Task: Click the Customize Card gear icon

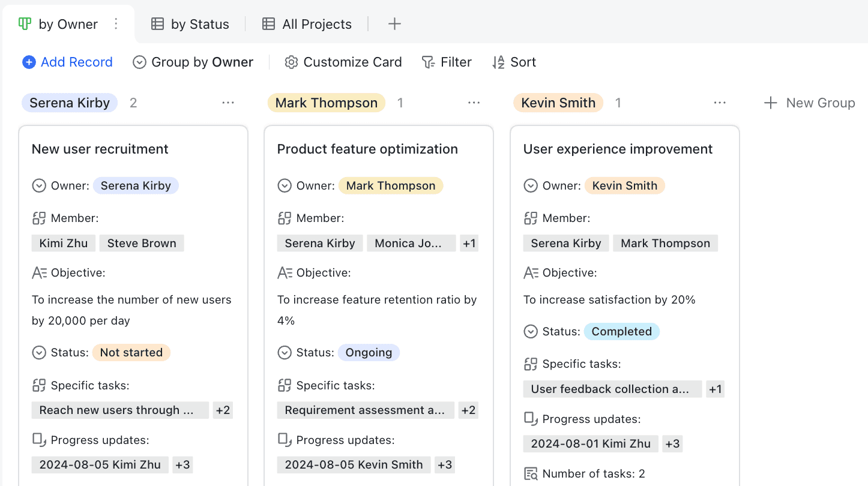Action: click(x=291, y=62)
